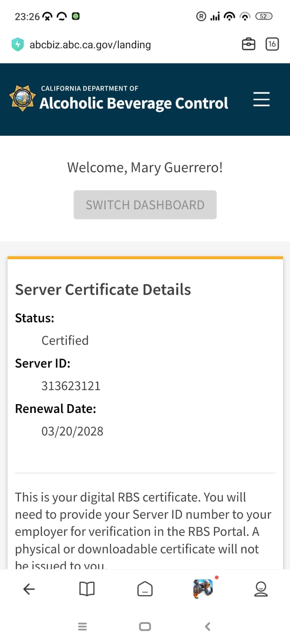
Task: Tap the renewal date 03/20/2028
Action: 72,431
